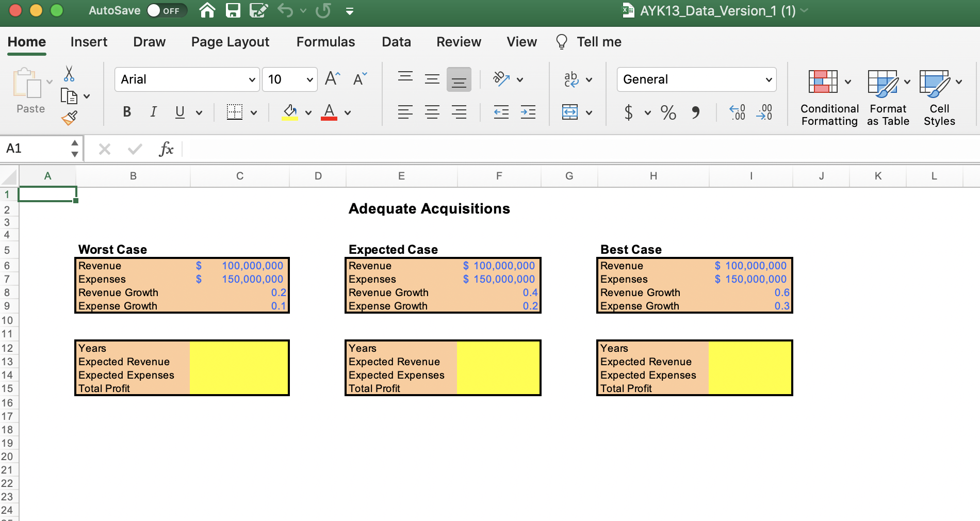Apply bold formatting
This screenshot has height=521, width=980.
126,111
